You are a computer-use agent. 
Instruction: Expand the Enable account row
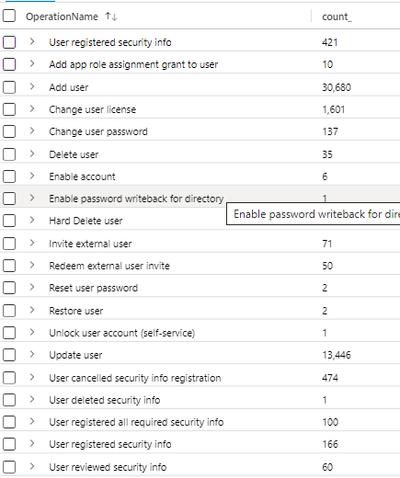[x=32, y=176]
